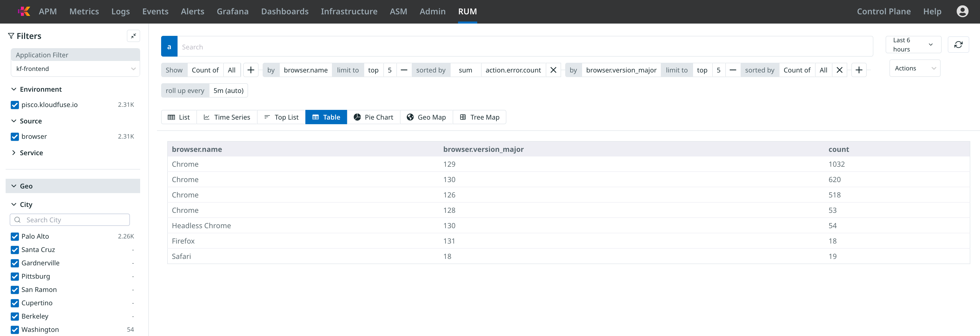This screenshot has height=336, width=980.
Task: Switch to Time Series tab
Action: [227, 117]
